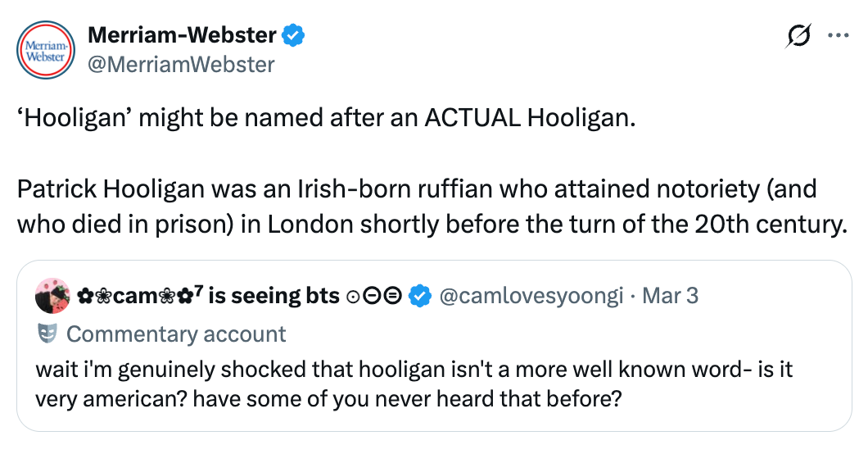
Task: Click the "Commentary account" label
Action: 176,334
